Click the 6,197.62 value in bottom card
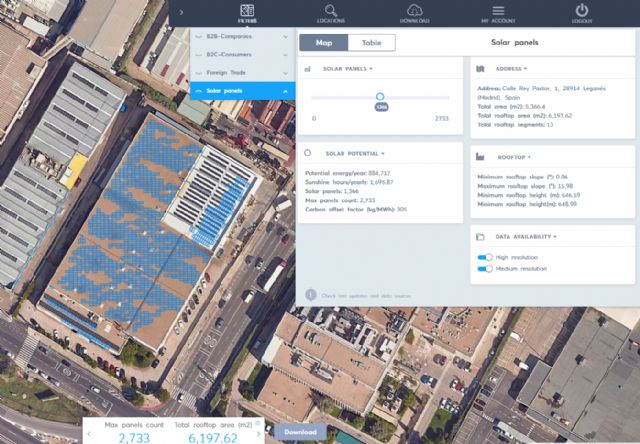 tap(213, 438)
